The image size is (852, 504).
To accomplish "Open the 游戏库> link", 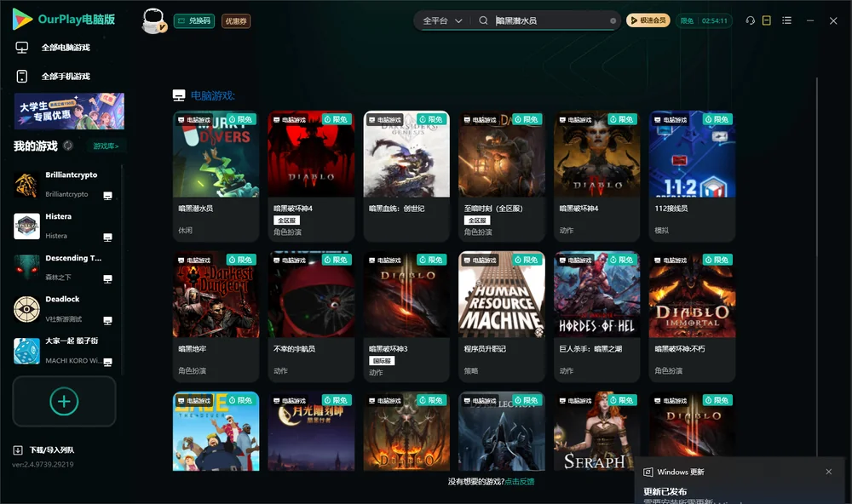I will (106, 146).
